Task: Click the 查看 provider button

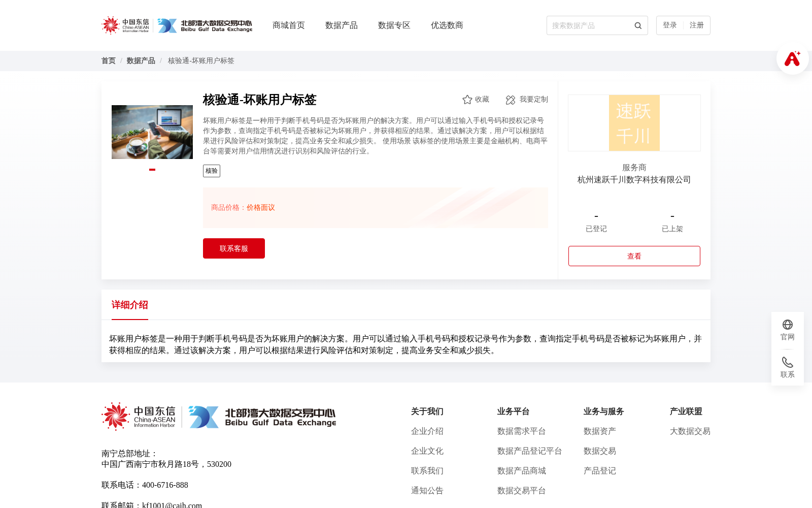Action: tap(634, 256)
